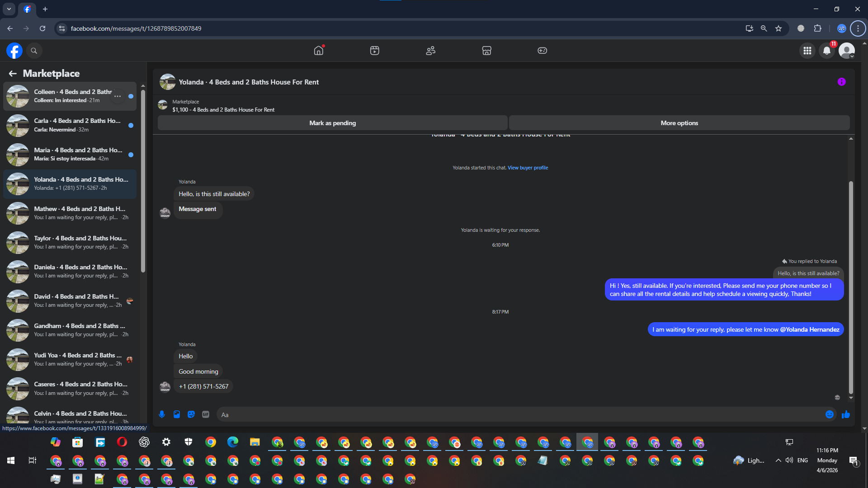Image resolution: width=868 pixels, height=488 pixels.
Task: Open the account profile menu
Action: [847, 51]
